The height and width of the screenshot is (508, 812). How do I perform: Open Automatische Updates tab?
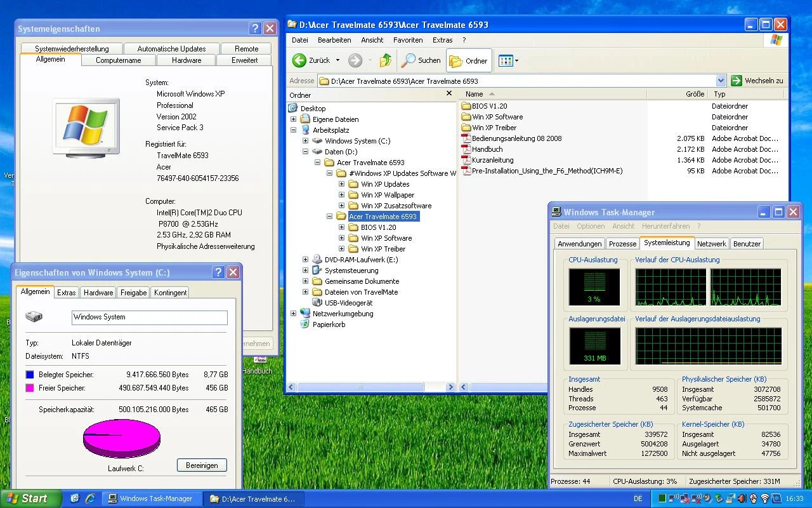click(171, 49)
